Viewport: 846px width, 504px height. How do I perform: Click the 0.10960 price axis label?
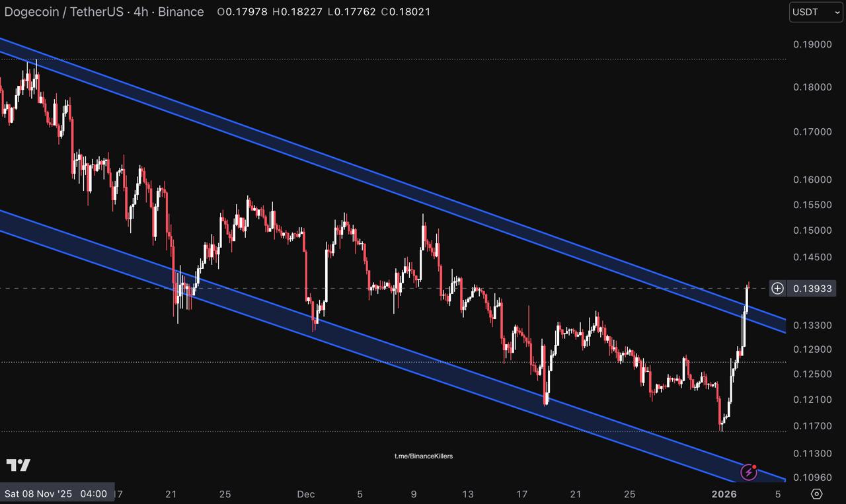(812, 477)
